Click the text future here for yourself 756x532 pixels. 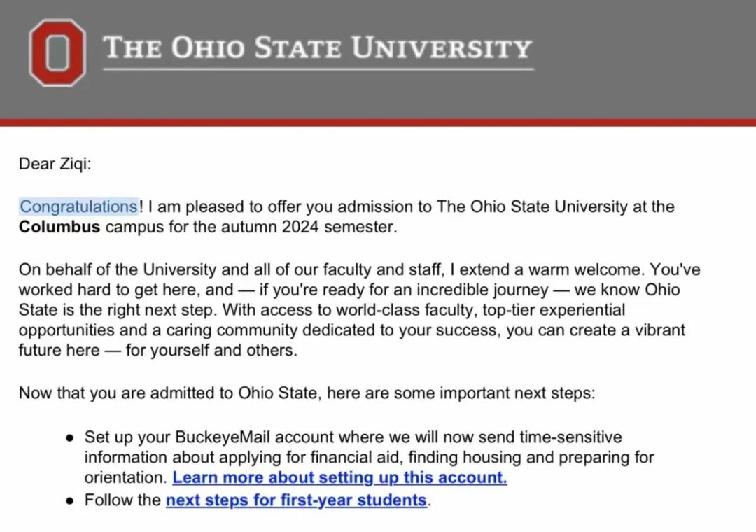[x=114, y=350]
